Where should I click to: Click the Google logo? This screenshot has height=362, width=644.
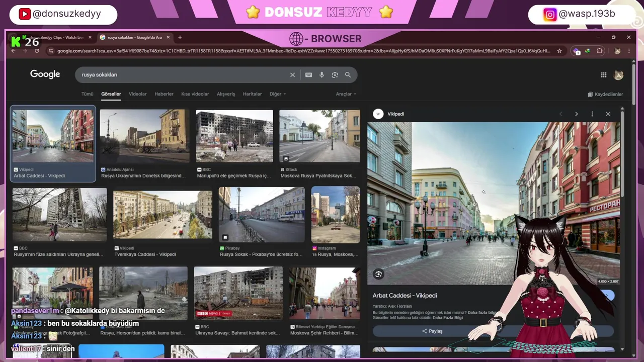click(x=45, y=74)
